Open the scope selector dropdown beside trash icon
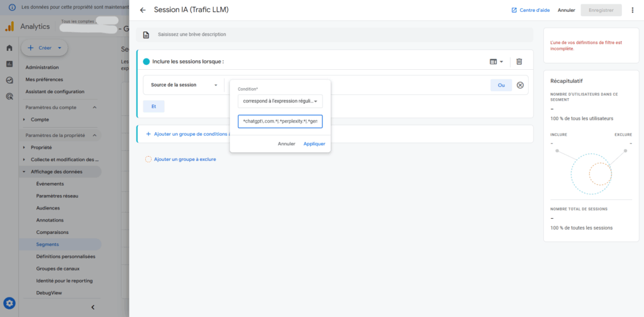 click(496, 62)
